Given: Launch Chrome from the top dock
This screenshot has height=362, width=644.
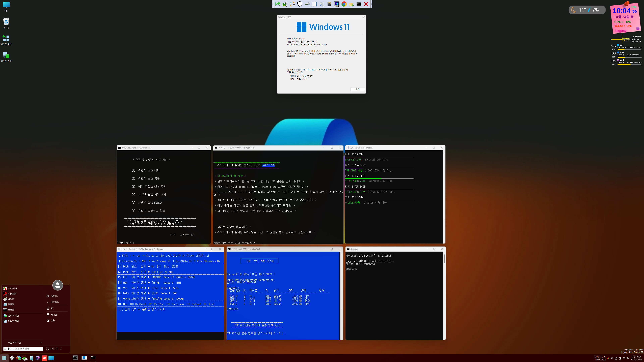Looking at the screenshot, I should (344, 4).
